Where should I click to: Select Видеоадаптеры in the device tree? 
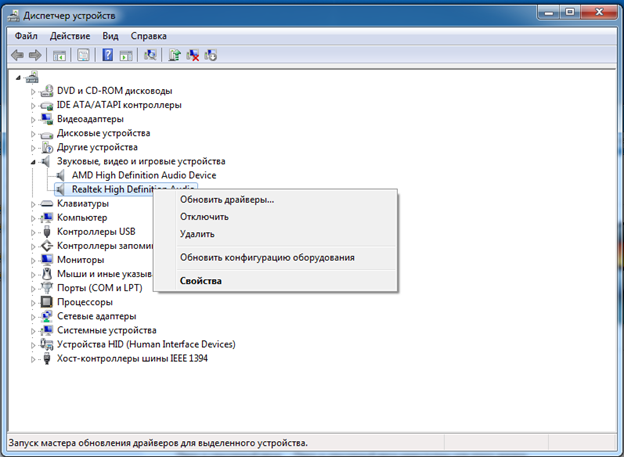tap(90, 119)
